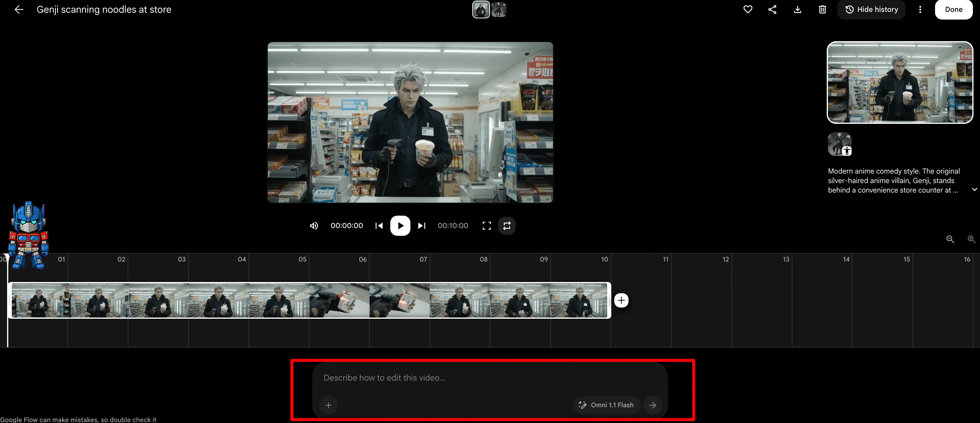
Task: Click the Optimus Prime mascot figure
Action: [28, 235]
